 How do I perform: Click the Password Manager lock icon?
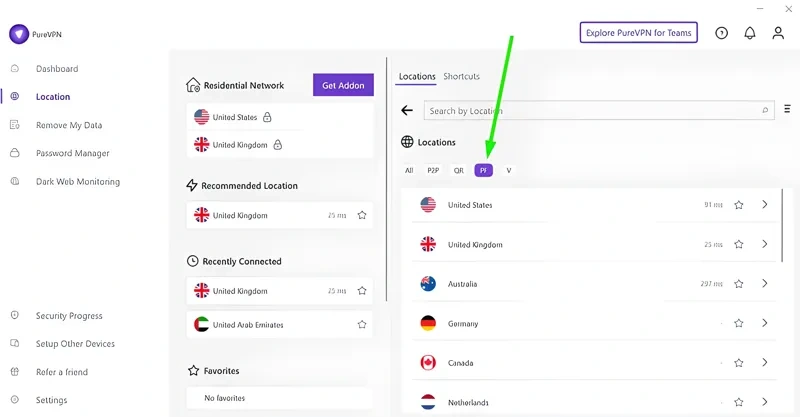tap(15, 153)
